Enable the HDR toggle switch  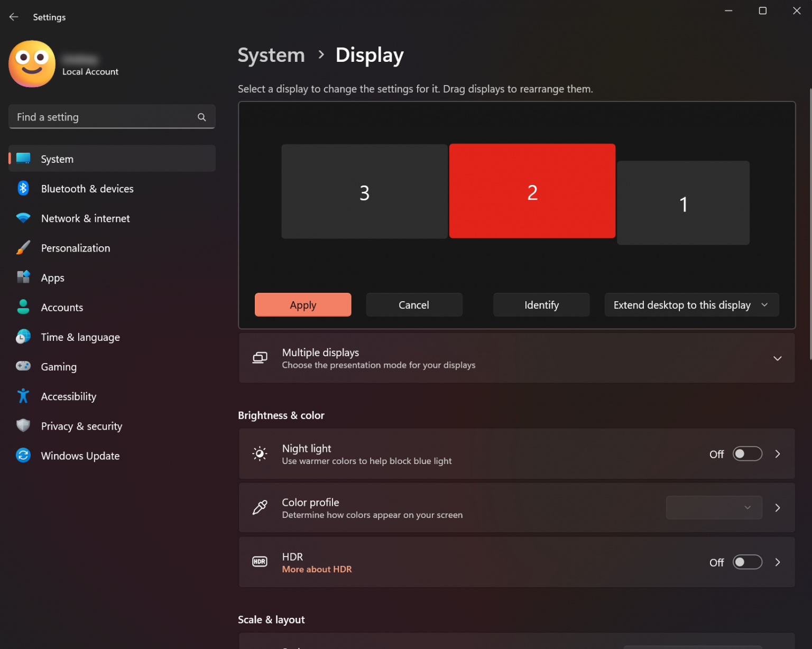[747, 562]
